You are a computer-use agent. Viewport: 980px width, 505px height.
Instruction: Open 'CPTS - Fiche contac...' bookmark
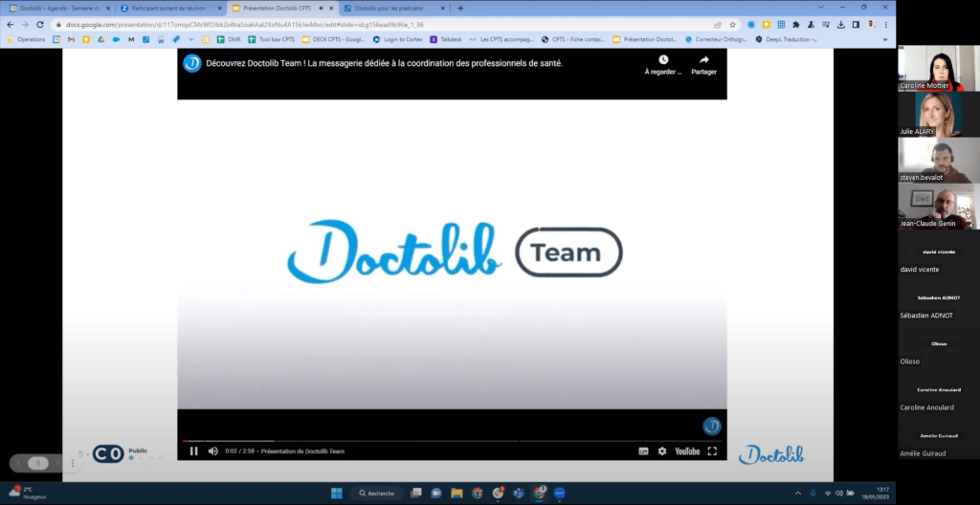573,39
